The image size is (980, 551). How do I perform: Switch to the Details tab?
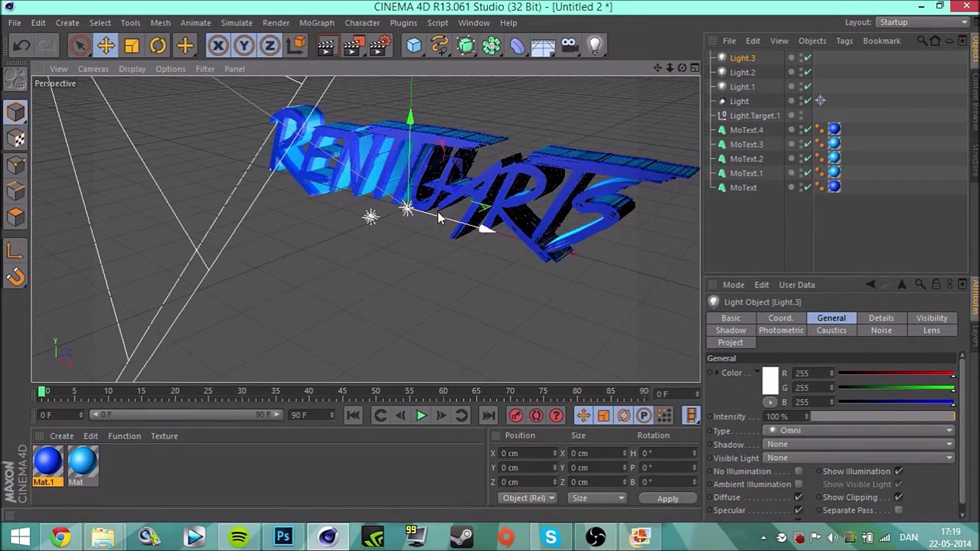(x=881, y=318)
